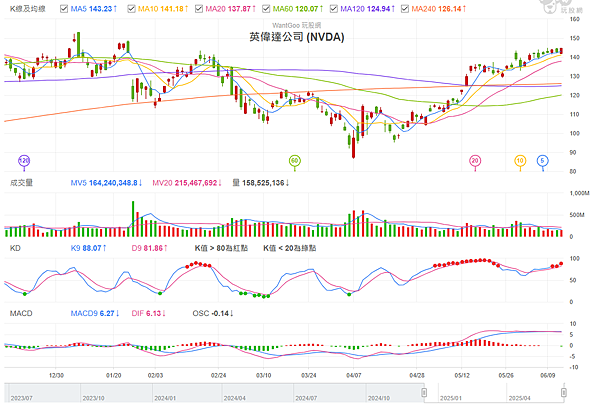Click the 06/09 date axis label
The width and height of the screenshot is (600, 409).
click(548, 376)
